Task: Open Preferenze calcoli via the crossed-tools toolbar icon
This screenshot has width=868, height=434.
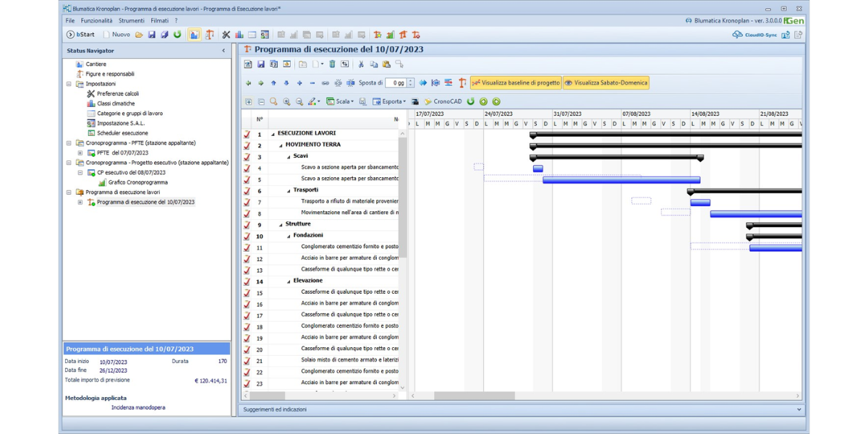Action: 226,35
